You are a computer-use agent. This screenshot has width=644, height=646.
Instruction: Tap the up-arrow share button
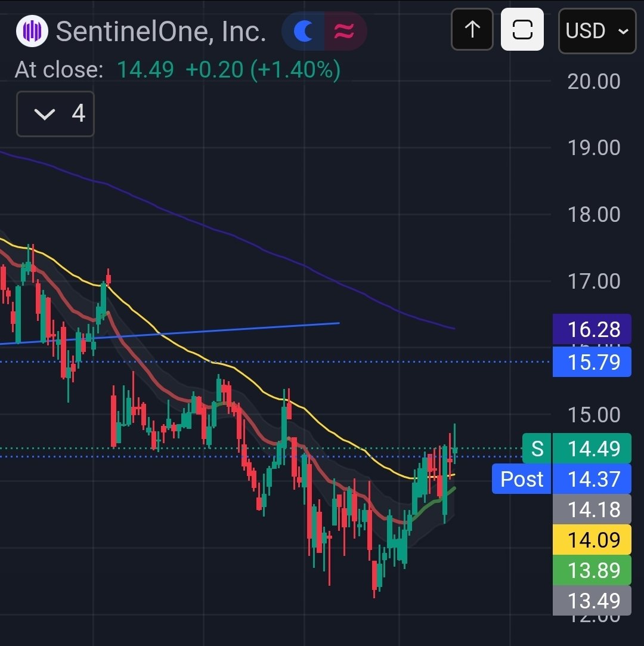pyautogui.click(x=472, y=30)
